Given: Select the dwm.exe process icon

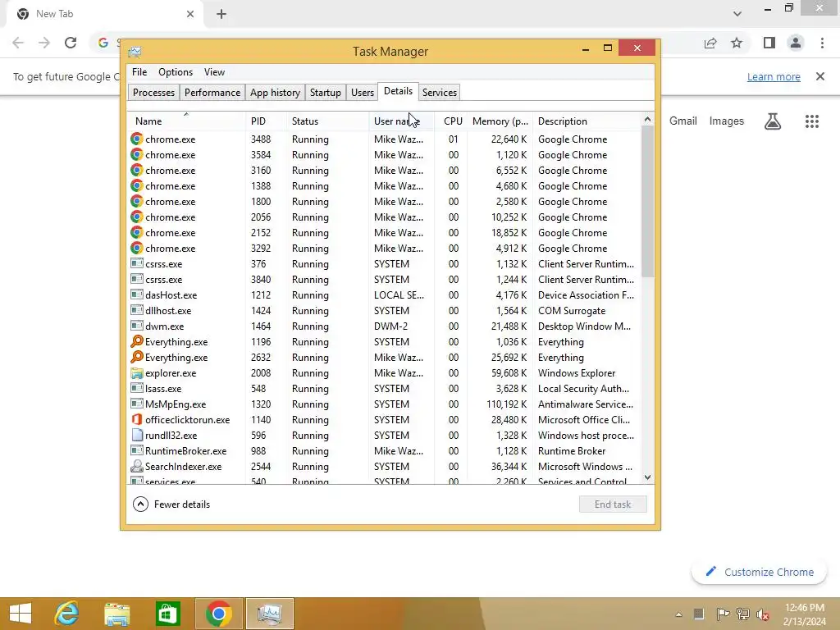Looking at the screenshot, I should (x=137, y=326).
